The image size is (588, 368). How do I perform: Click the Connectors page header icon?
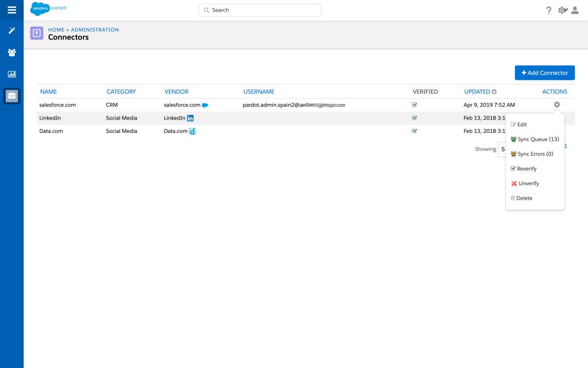(36, 33)
